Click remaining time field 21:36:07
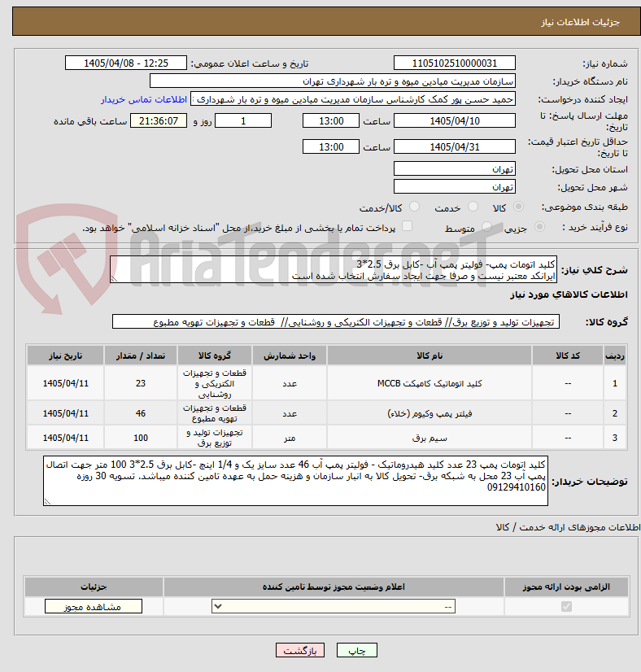This screenshot has width=641, height=672. click(159, 121)
